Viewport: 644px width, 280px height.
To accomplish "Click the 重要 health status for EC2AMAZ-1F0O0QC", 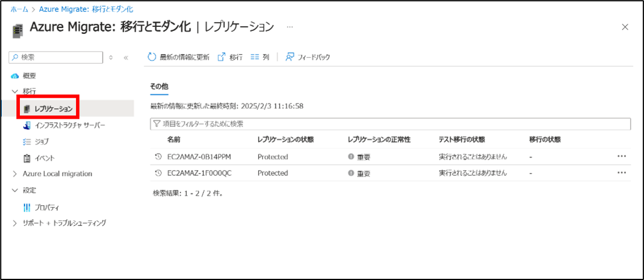I will point(359,173).
